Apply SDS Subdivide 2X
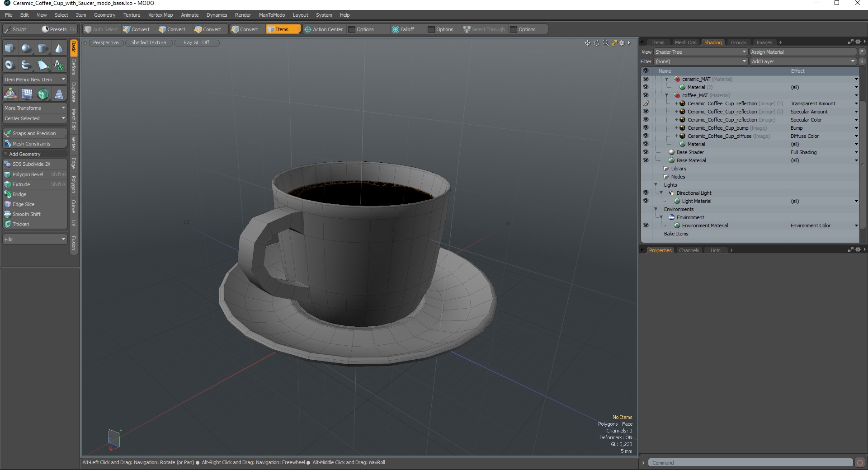Screen dimensions: 868x470 tap(35, 164)
